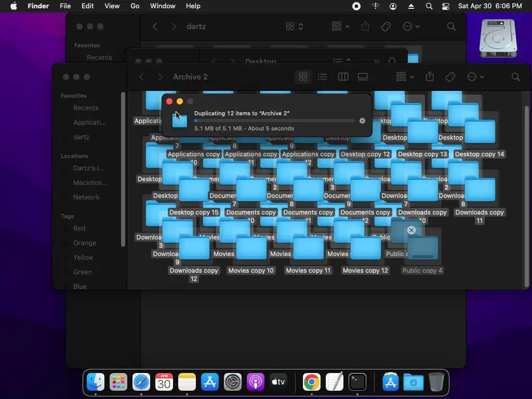
Task: Select the Movies copy 10 folder
Action: pyautogui.click(x=251, y=248)
